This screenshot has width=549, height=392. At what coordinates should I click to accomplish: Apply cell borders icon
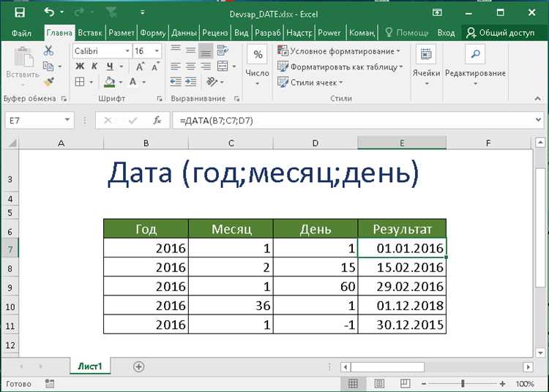pyautogui.click(x=80, y=82)
